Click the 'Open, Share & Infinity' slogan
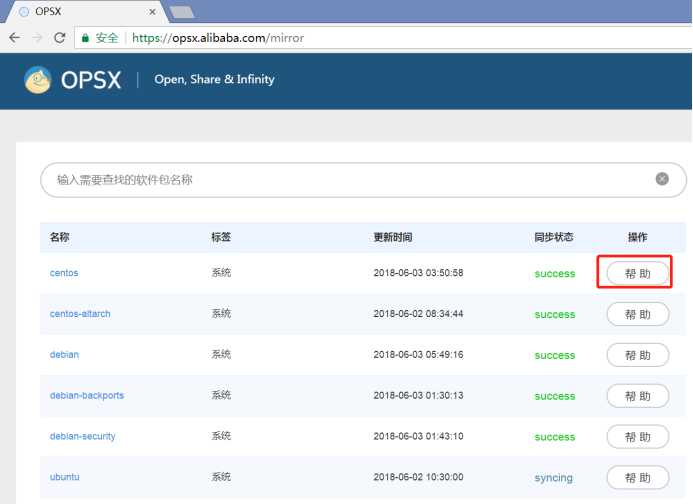 214,79
